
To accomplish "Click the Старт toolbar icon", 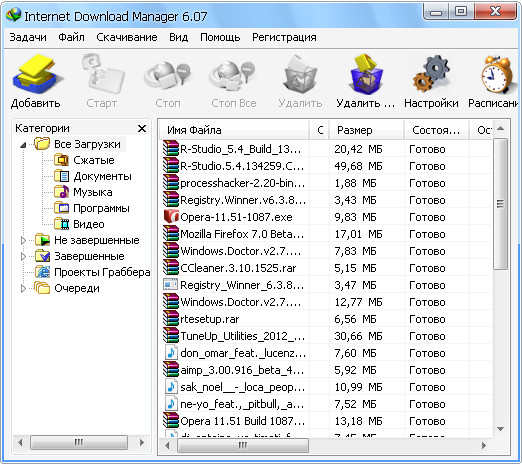I will tap(102, 74).
